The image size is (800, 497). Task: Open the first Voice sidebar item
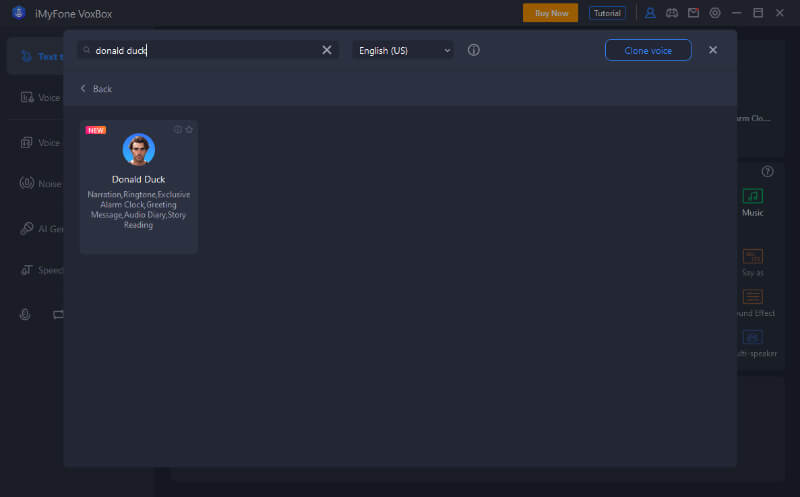[x=40, y=97]
